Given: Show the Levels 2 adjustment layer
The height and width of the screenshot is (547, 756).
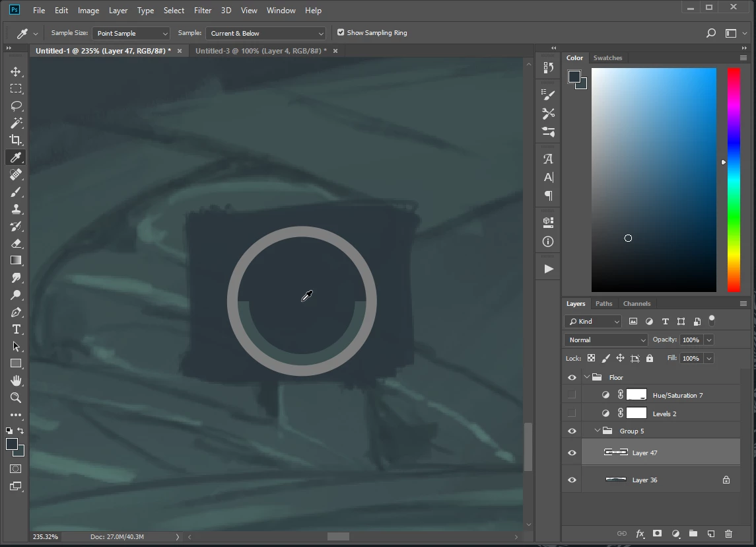Looking at the screenshot, I should (x=572, y=414).
